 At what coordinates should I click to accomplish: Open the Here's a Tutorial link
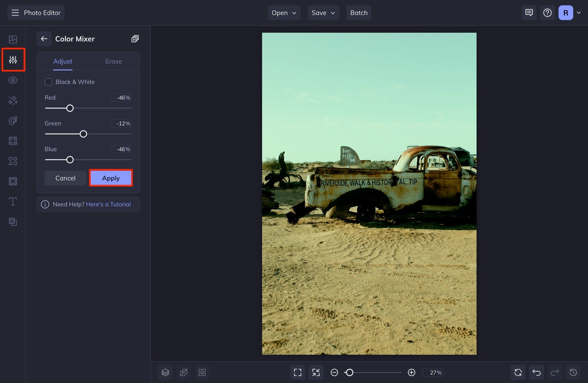(108, 204)
